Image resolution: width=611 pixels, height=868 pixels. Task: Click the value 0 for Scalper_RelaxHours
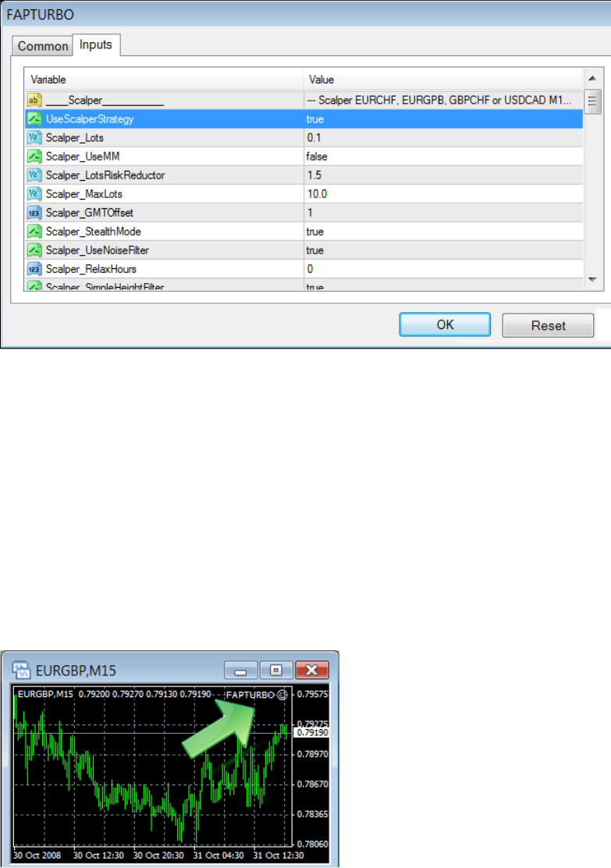311,269
